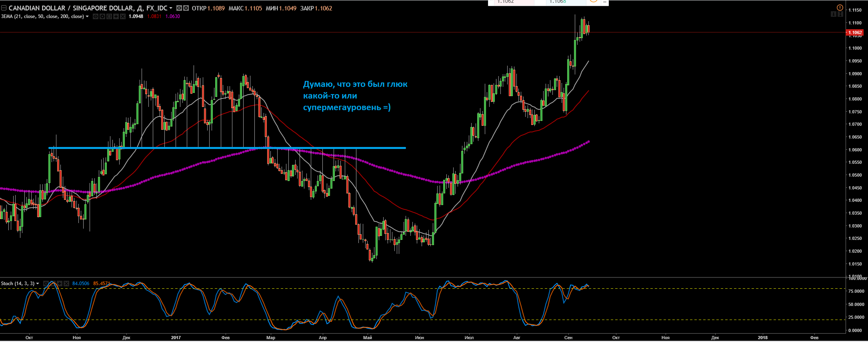Click the Сен label on time axis

point(568,338)
